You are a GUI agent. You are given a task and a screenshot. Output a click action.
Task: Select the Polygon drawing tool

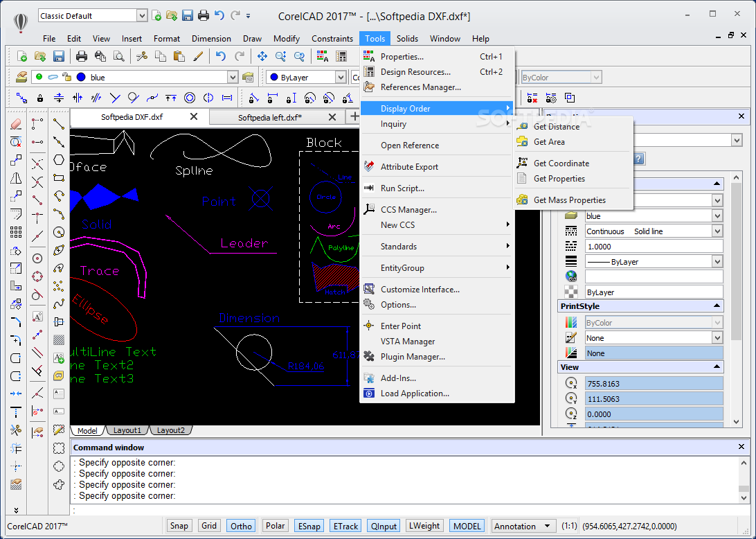point(59,160)
